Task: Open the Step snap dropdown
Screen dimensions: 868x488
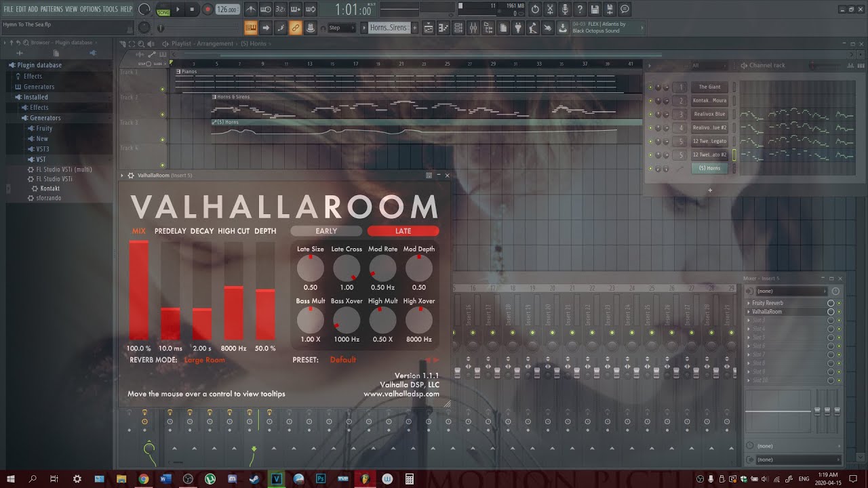Action: click(341, 28)
